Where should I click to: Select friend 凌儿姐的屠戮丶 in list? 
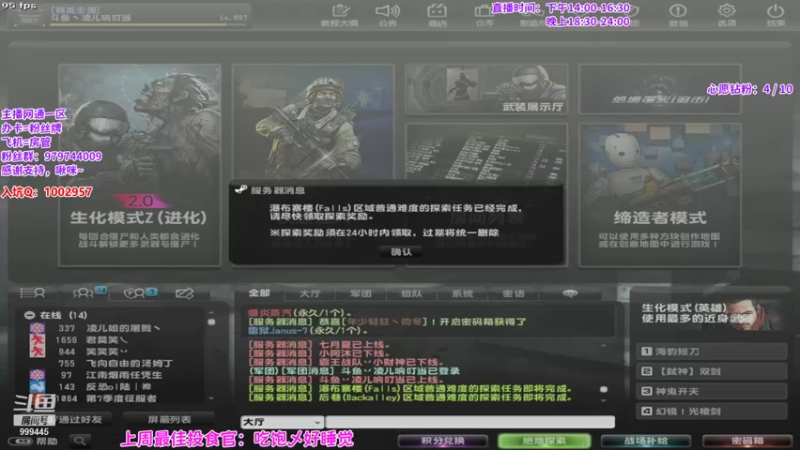click(x=117, y=328)
